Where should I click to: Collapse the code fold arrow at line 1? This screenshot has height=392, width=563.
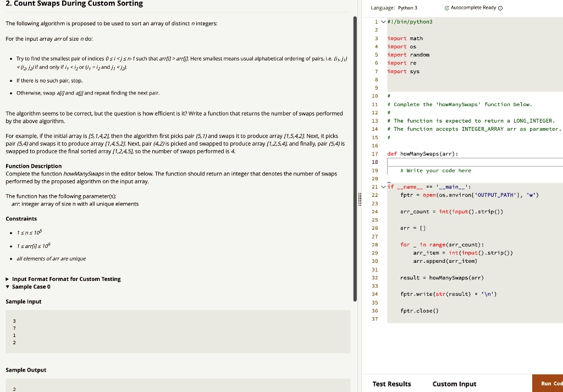pyautogui.click(x=383, y=21)
